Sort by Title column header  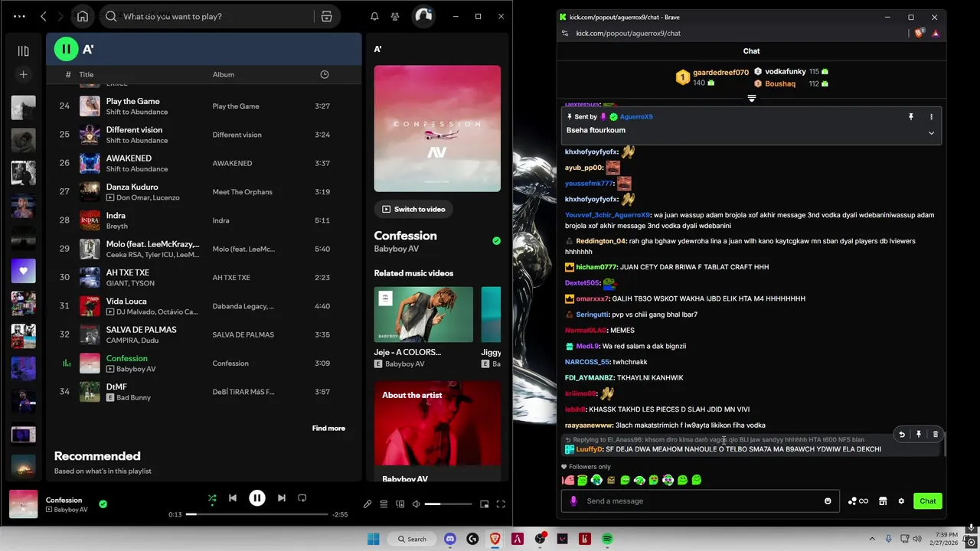tap(86, 74)
